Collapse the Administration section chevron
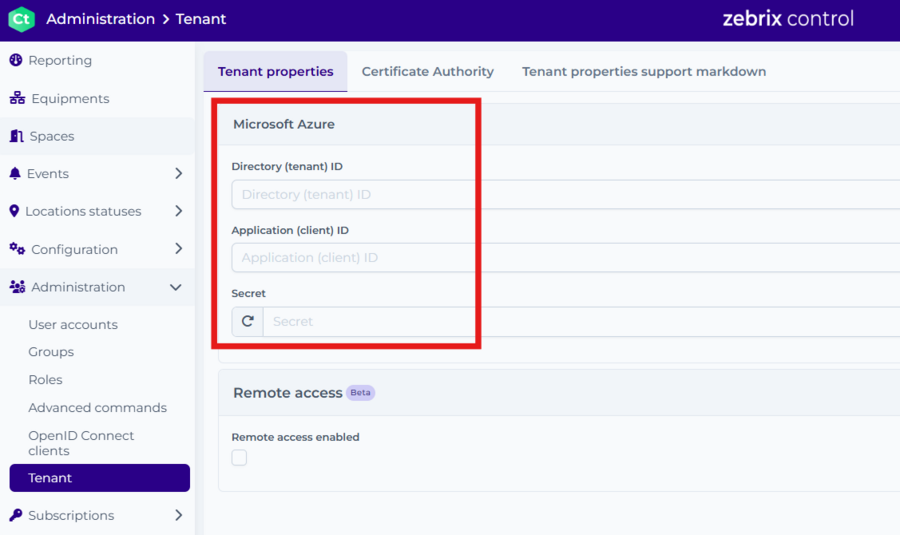Screen dimensions: 900x535 click(x=176, y=287)
